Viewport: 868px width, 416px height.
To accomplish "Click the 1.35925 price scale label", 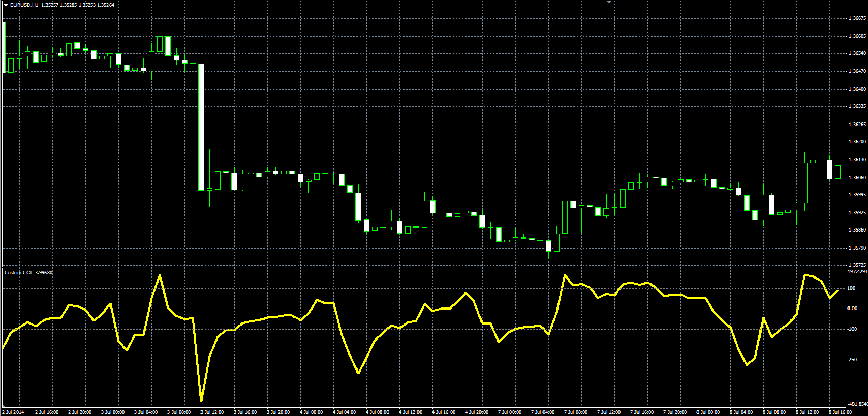I will pyautogui.click(x=857, y=213).
